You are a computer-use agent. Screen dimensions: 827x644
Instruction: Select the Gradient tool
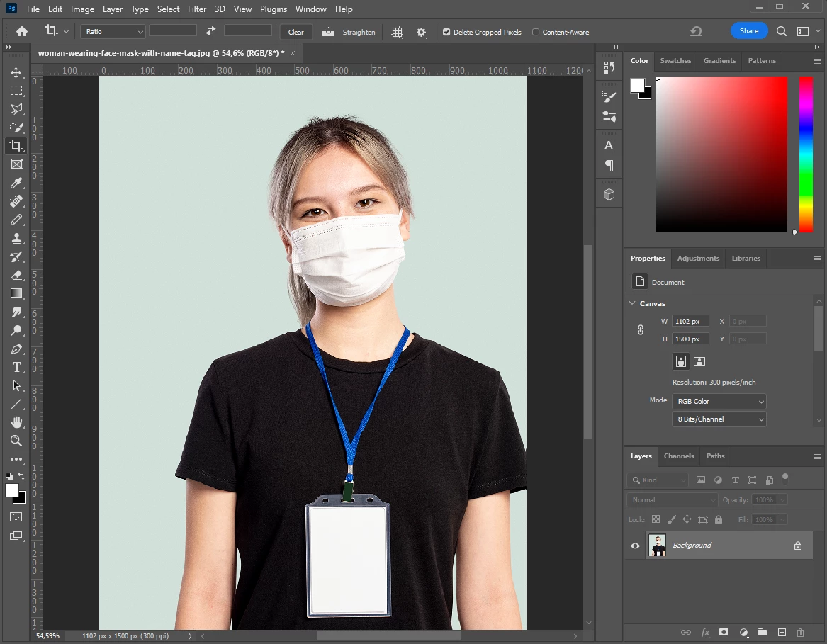pos(16,294)
